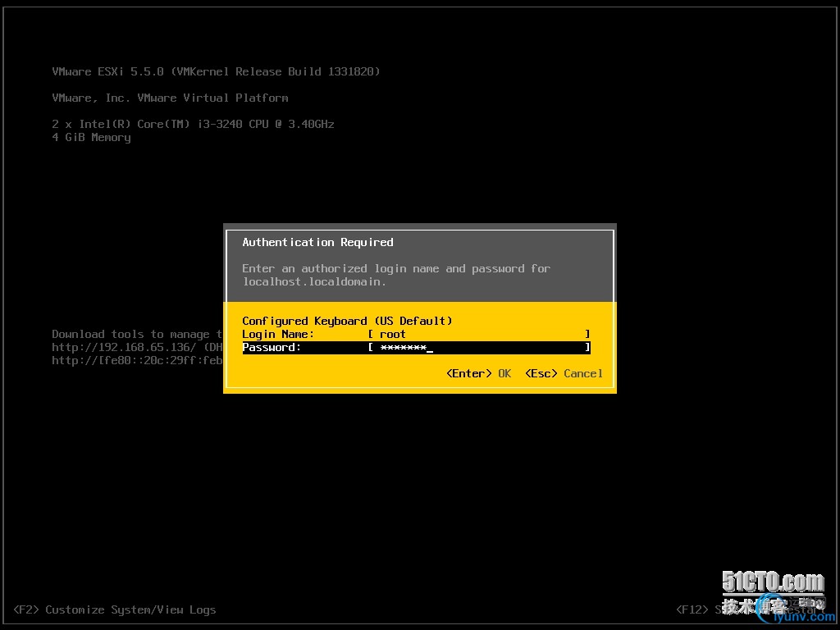Click the 4 GiB Memory line
This screenshot has width=840, height=630.
[x=91, y=137]
